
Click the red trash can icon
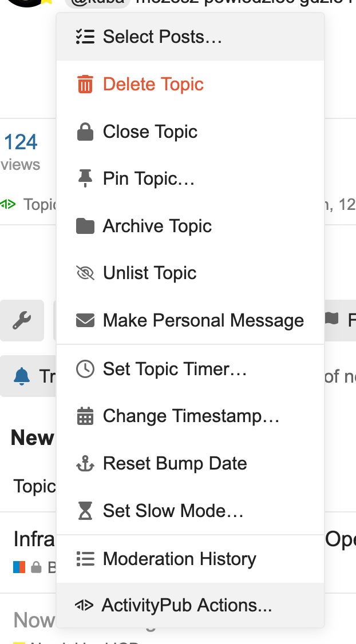click(85, 84)
